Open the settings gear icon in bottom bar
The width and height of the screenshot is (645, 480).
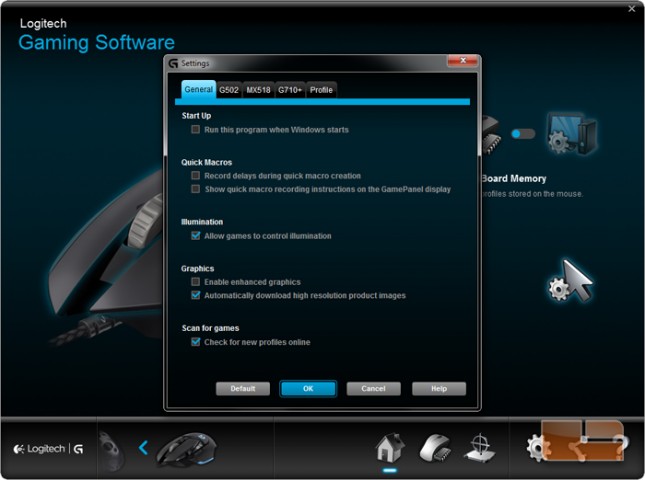point(537,448)
